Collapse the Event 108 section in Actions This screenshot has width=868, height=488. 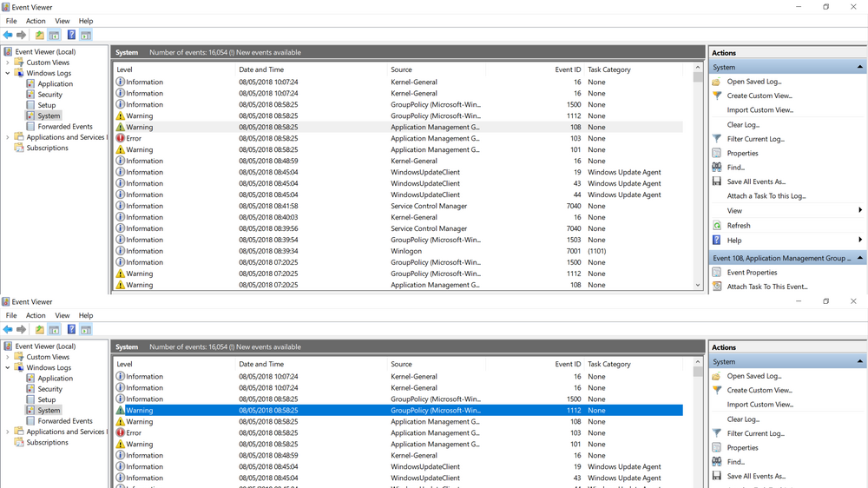(x=859, y=258)
